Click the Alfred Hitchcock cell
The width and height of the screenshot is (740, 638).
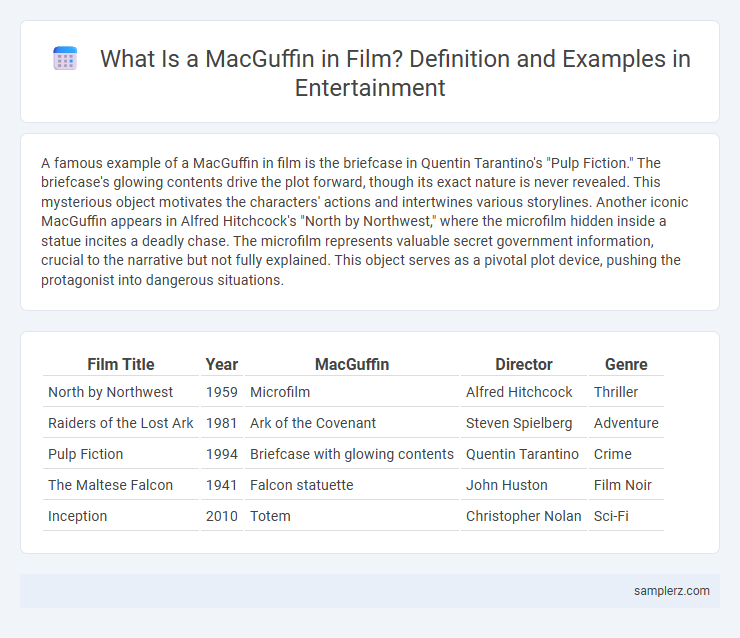click(x=524, y=392)
